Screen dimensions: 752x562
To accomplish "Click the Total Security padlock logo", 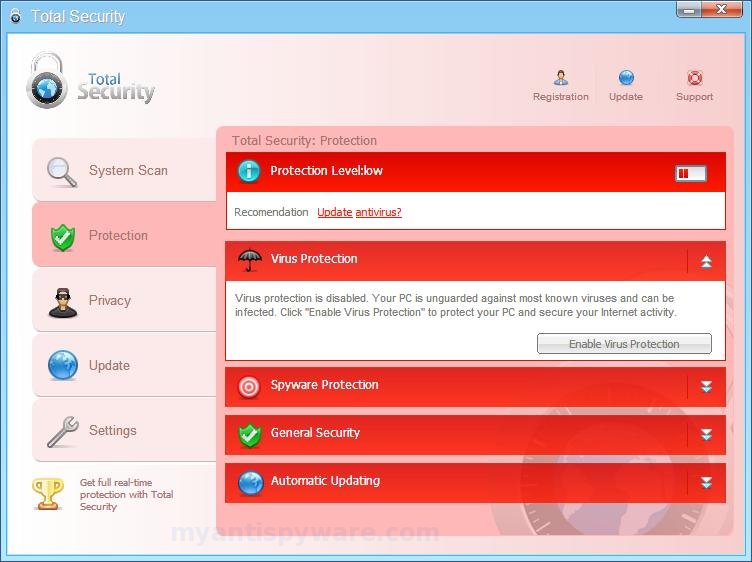I will [47, 80].
